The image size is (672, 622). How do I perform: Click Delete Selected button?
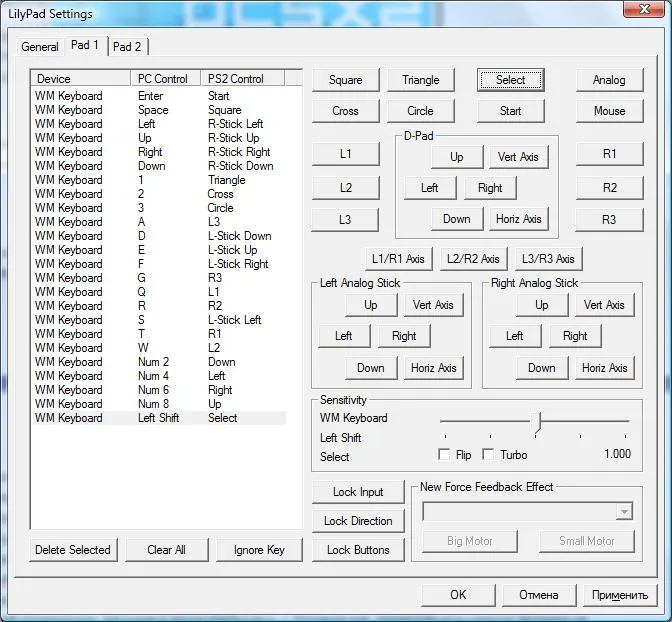click(73, 550)
